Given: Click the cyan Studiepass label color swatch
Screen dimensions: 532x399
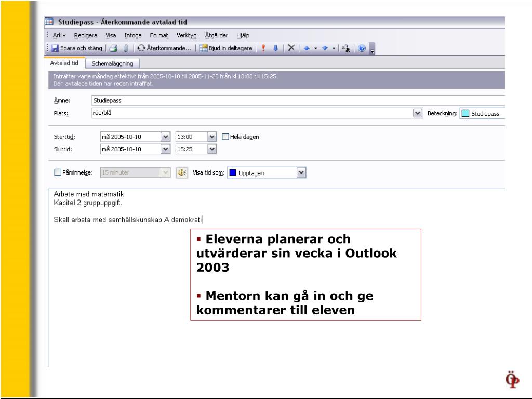Looking at the screenshot, I should coord(465,114).
